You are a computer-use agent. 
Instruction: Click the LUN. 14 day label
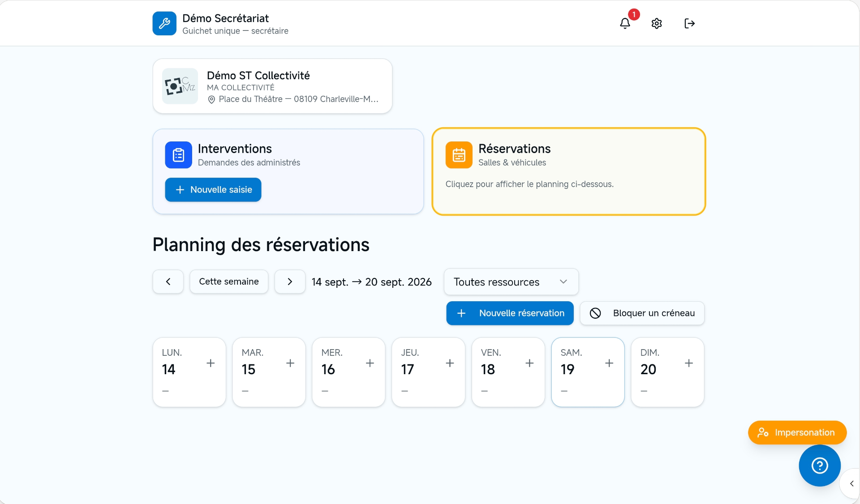point(172,362)
